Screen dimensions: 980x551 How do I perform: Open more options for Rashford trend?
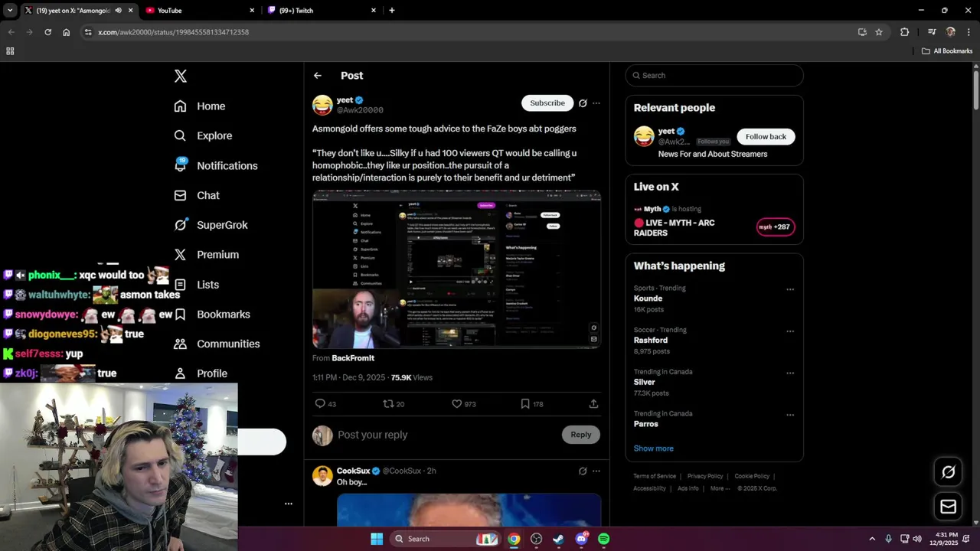[790, 331]
